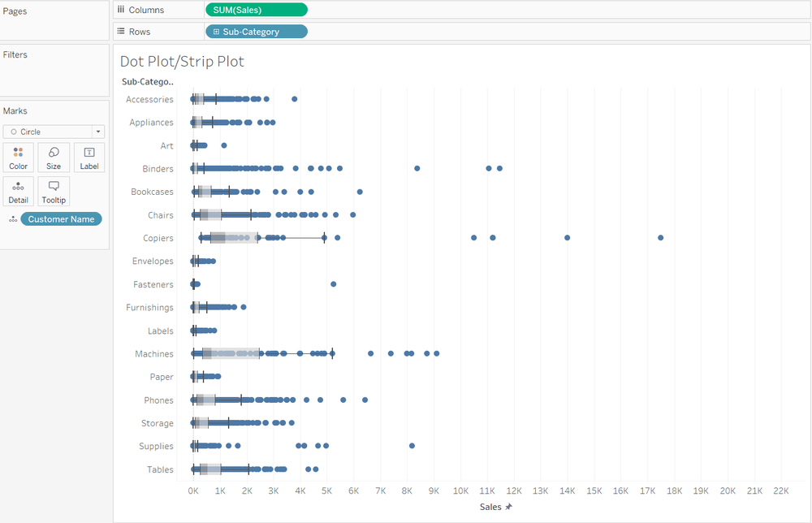Click detail icon left of Customer Name pill
The width and height of the screenshot is (812, 523).
coord(13,219)
